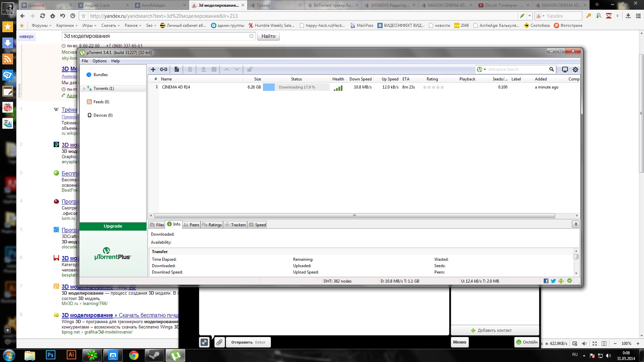Click Create New Torrent document icon
644x362 pixels.
tap(176, 69)
